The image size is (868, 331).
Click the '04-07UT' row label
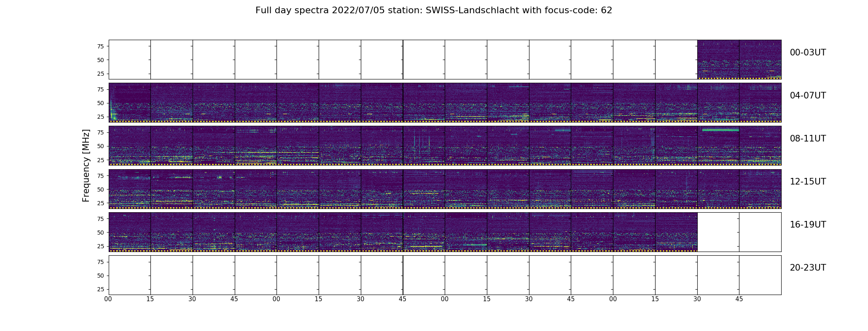tap(808, 96)
